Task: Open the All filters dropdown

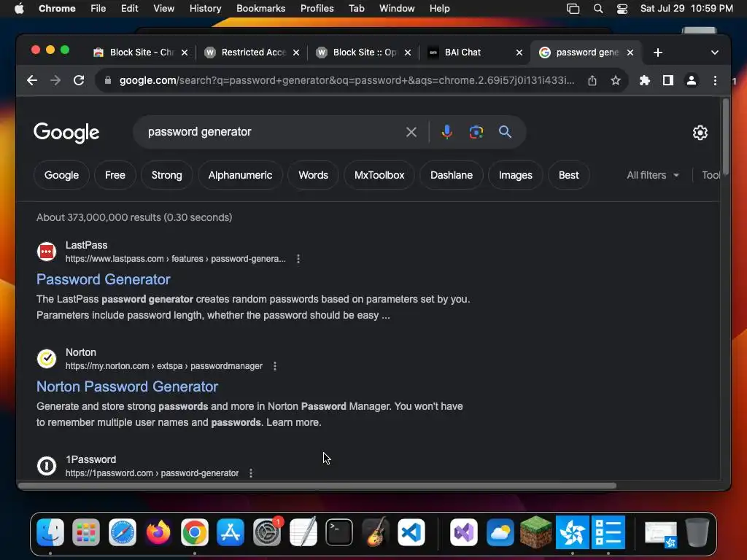Action: (x=653, y=175)
